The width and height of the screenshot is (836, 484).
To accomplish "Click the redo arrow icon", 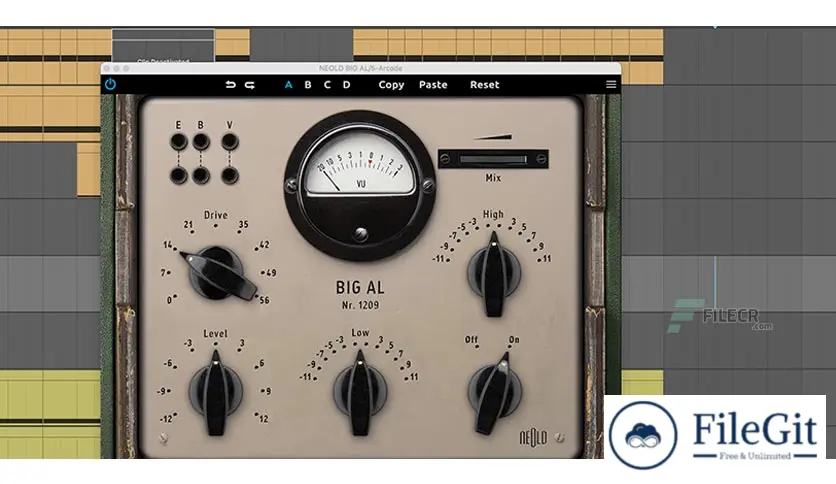I will pos(250,85).
